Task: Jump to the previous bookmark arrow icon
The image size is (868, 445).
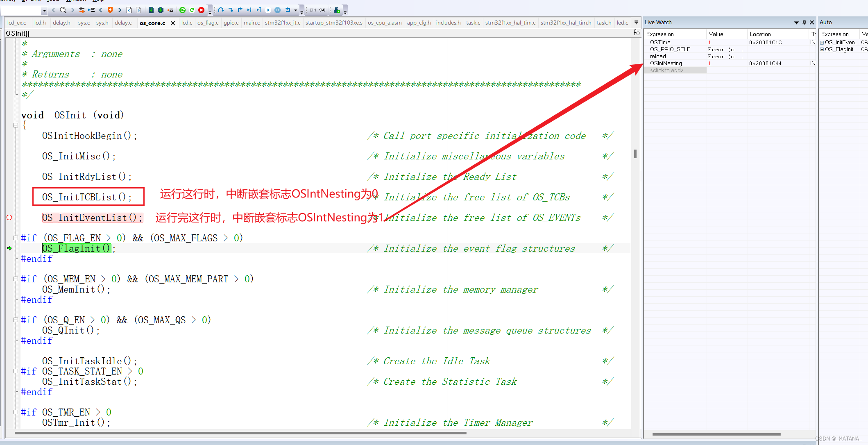Action: tap(101, 10)
